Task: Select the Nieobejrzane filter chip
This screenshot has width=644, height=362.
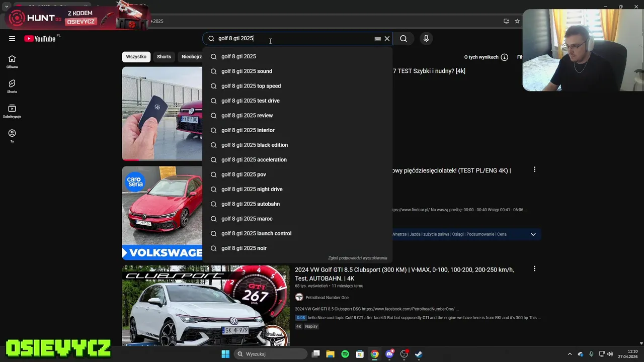Action: click(191, 57)
